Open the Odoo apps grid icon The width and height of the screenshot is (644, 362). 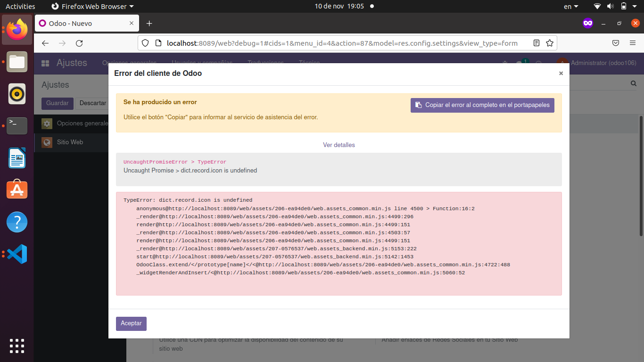pos(45,63)
